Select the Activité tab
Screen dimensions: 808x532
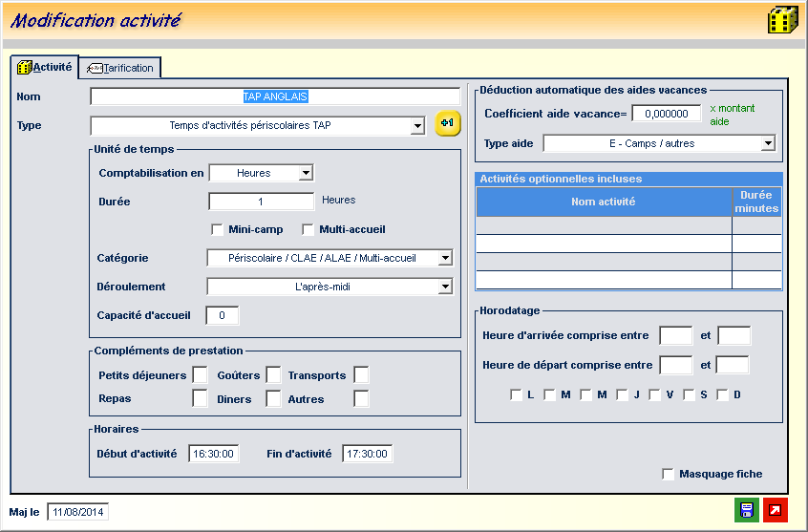pyautogui.click(x=45, y=67)
